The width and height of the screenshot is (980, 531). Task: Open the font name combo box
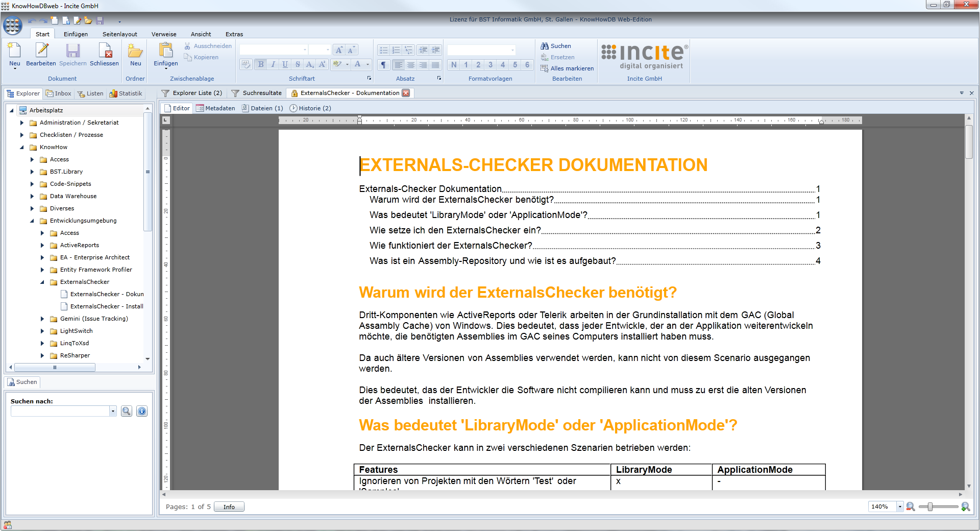point(274,50)
